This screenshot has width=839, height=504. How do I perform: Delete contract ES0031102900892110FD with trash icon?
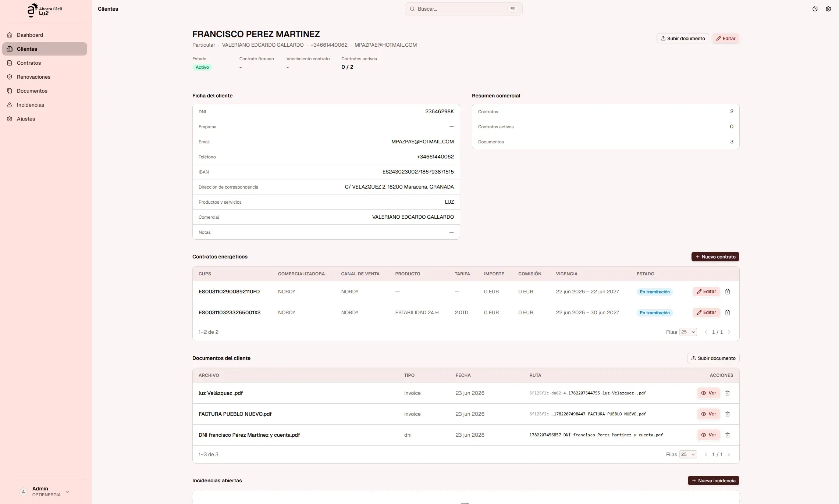(727, 292)
